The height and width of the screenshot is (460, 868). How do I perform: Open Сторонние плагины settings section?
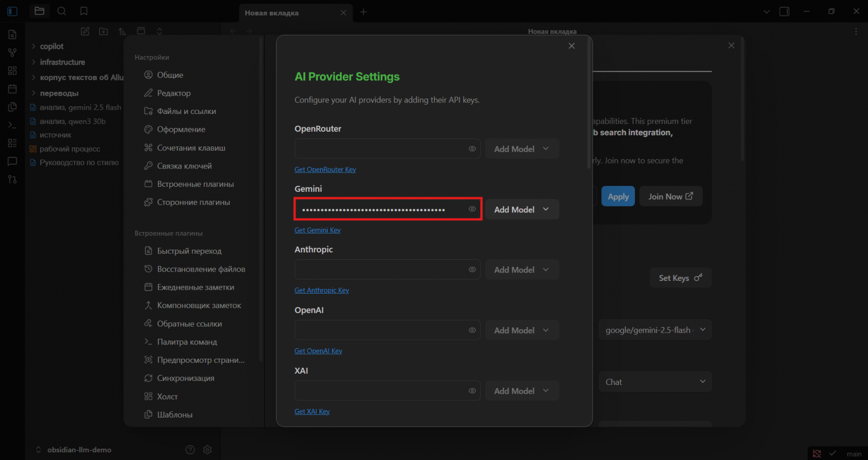pyautogui.click(x=193, y=202)
